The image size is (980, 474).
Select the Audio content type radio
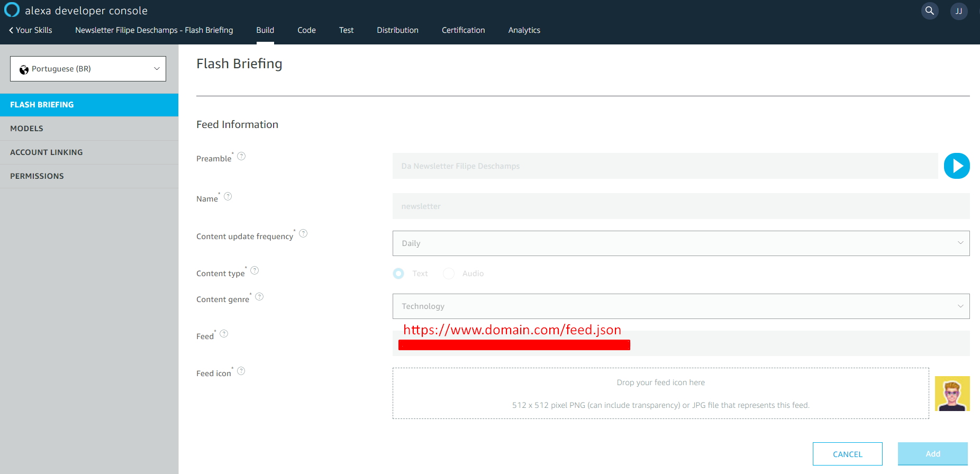449,274
